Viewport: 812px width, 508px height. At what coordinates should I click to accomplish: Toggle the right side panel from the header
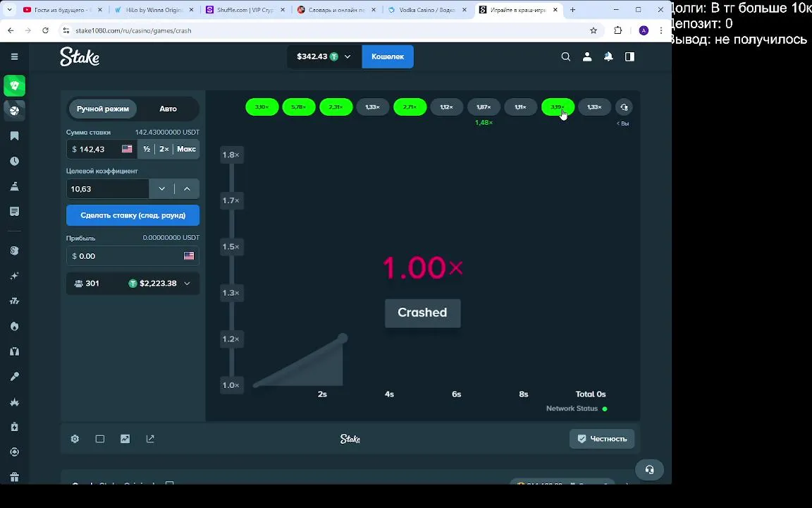click(629, 56)
